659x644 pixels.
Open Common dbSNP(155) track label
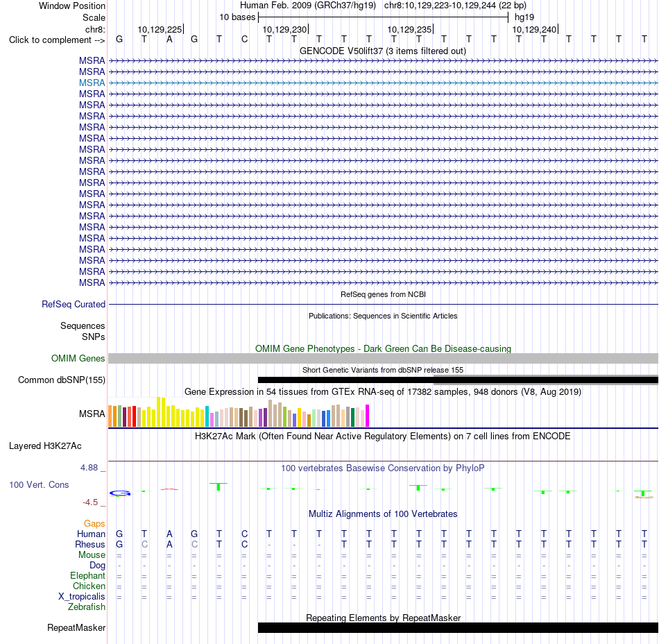click(x=61, y=380)
